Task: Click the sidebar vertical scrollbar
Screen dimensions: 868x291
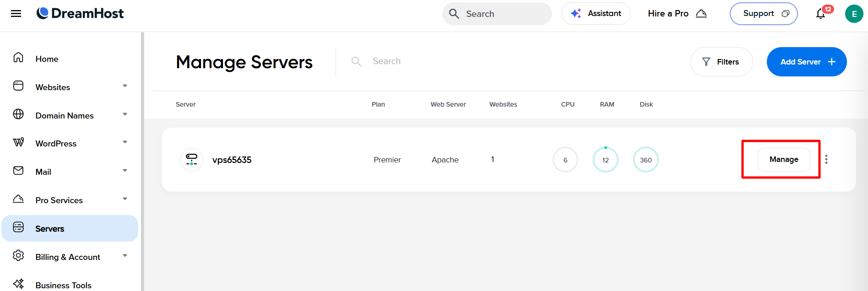Action: tap(142, 162)
